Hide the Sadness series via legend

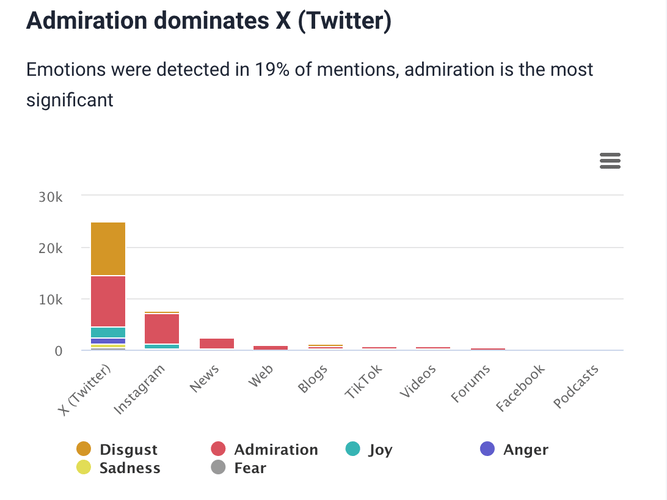[x=129, y=467]
